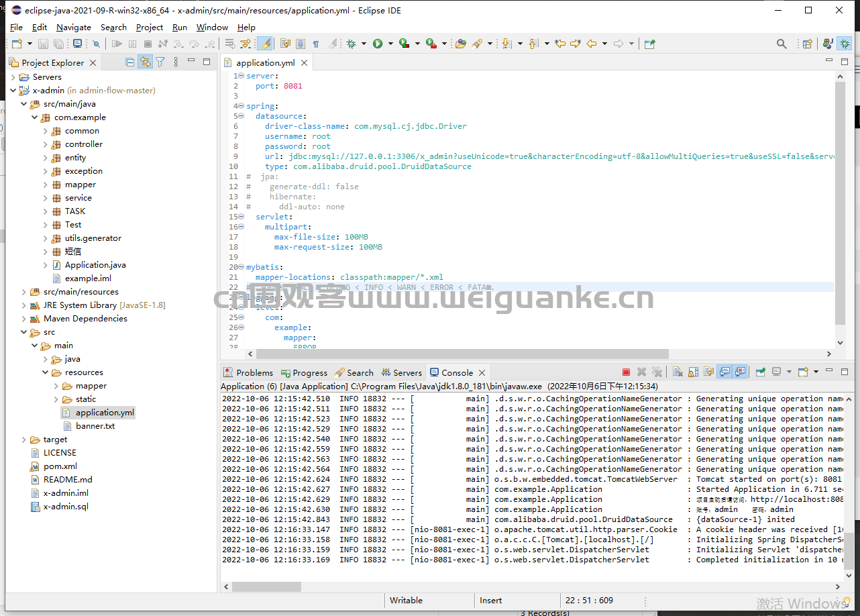The width and height of the screenshot is (860, 616).
Task: Click the Next Annotation down-arrow icon
Action: [506, 44]
